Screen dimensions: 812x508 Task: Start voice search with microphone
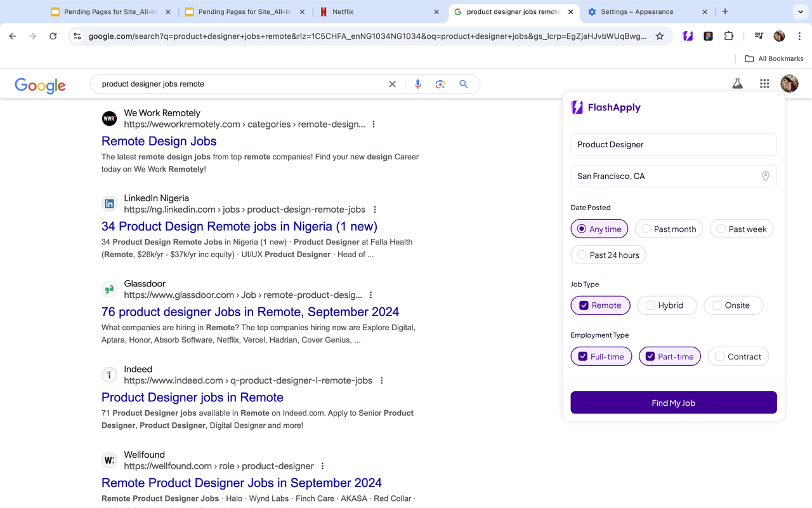tap(417, 84)
